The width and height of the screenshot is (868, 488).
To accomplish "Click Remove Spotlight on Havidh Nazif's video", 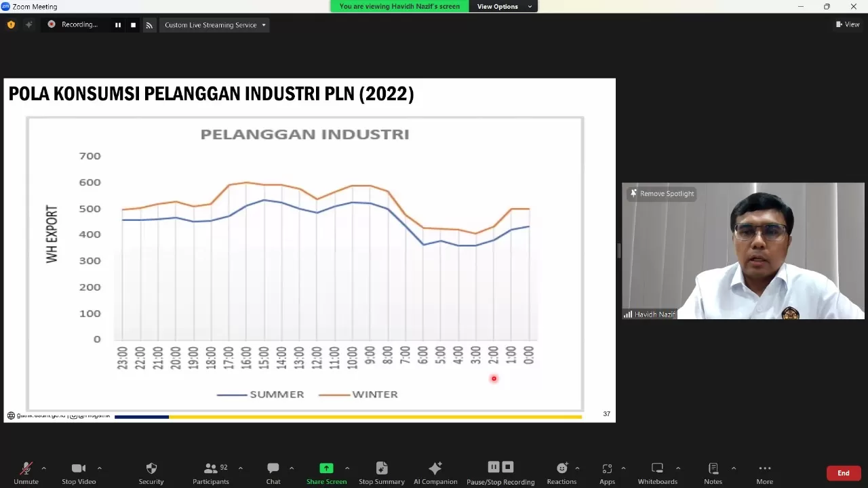I will 660,193.
